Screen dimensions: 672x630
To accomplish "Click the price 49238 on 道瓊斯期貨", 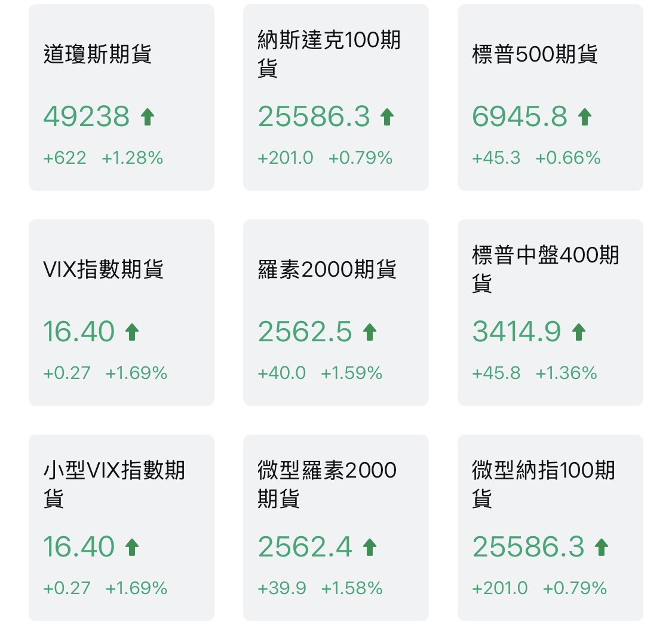I will (x=87, y=116).
